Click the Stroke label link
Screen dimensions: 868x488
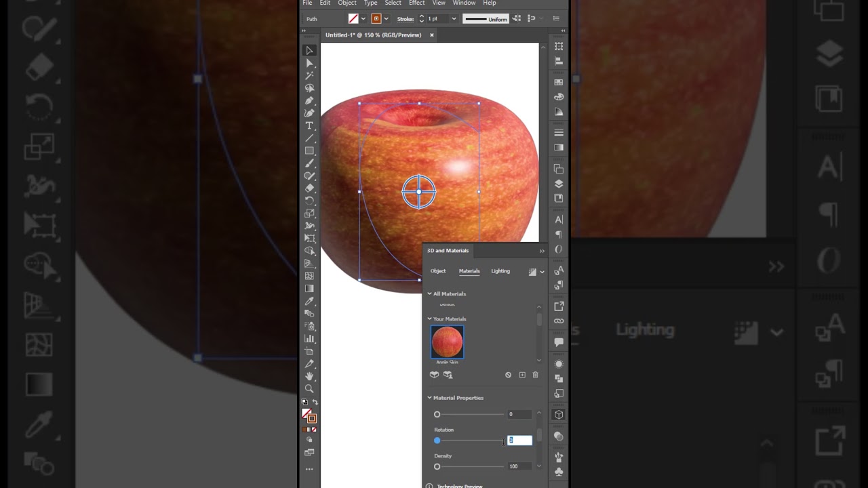tap(406, 19)
